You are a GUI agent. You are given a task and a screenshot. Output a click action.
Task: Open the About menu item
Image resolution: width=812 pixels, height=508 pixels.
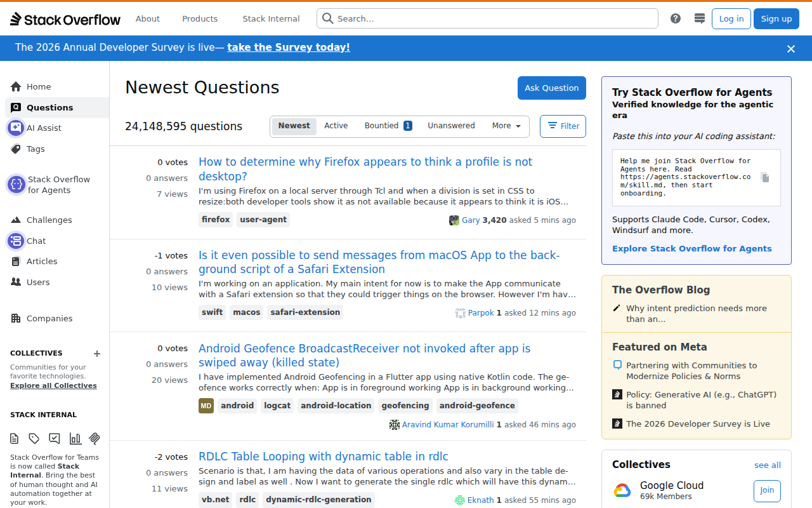148,18
